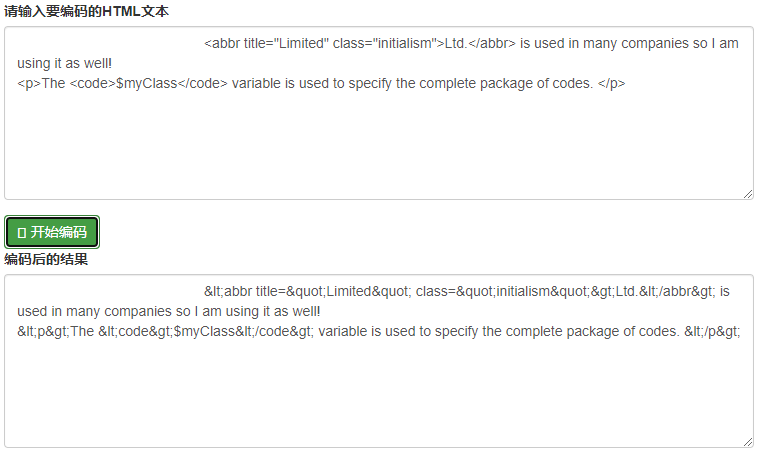The height and width of the screenshot is (460, 767).
Task: Click the resize grip of the encoded result textarea
Action: pyautogui.click(x=748, y=442)
